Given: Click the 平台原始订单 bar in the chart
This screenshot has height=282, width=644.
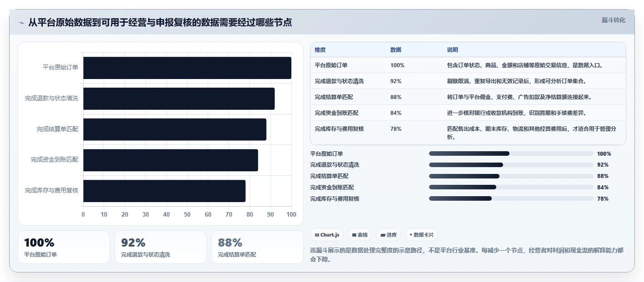Looking at the screenshot, I should 187,68.
